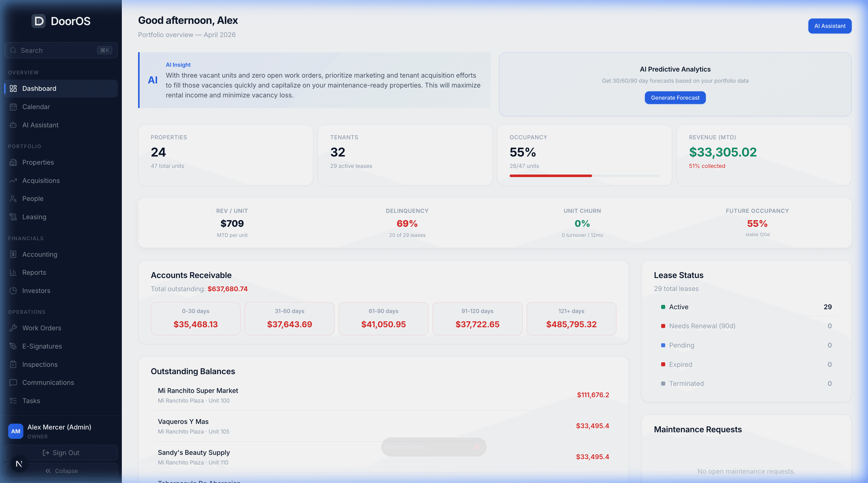The height and width of the screenshot is (483, 868).
Task: Go to Properties page
Action: click(x=61, y=162)
